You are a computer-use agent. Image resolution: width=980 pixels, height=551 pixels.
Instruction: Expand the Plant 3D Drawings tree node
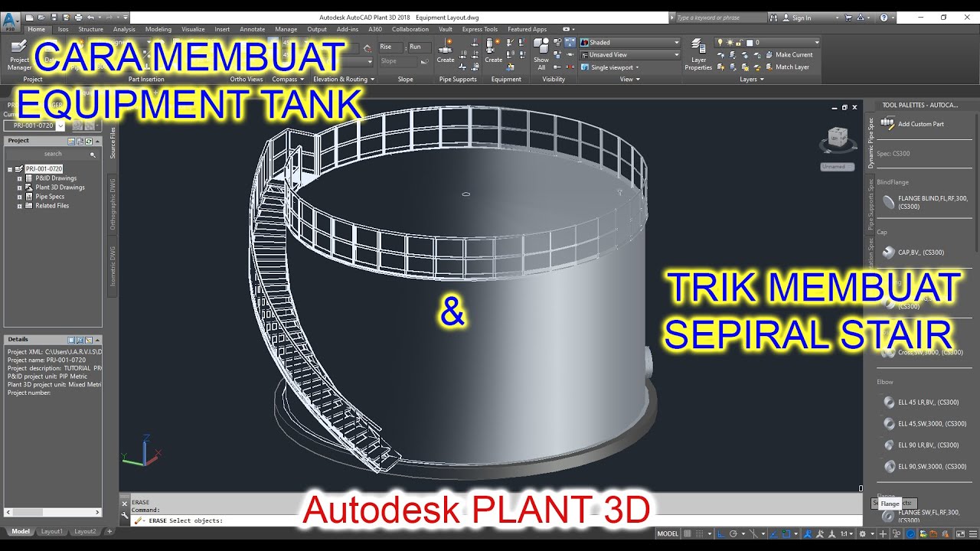(19, 187)
